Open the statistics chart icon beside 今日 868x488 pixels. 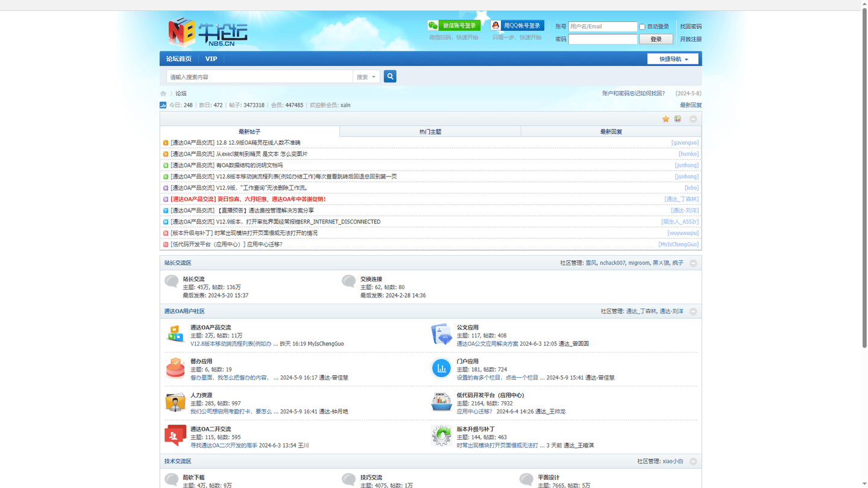[163, 105]
